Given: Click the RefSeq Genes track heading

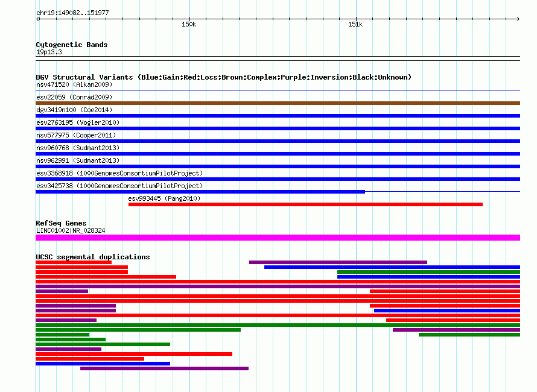Looking at the screenshot, I should tap(62, 223).
